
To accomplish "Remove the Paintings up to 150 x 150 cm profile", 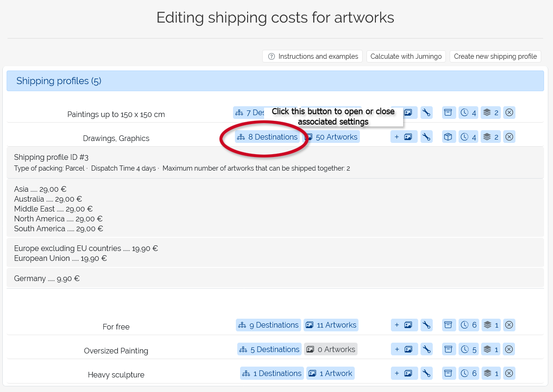I will pyautogui.click(x=509, y=112).
